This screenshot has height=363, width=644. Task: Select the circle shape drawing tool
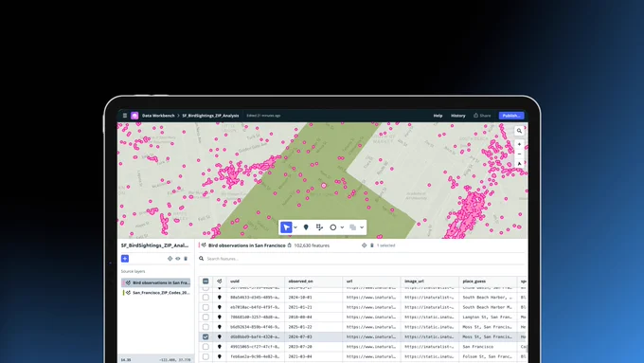(x=333, y=227)
